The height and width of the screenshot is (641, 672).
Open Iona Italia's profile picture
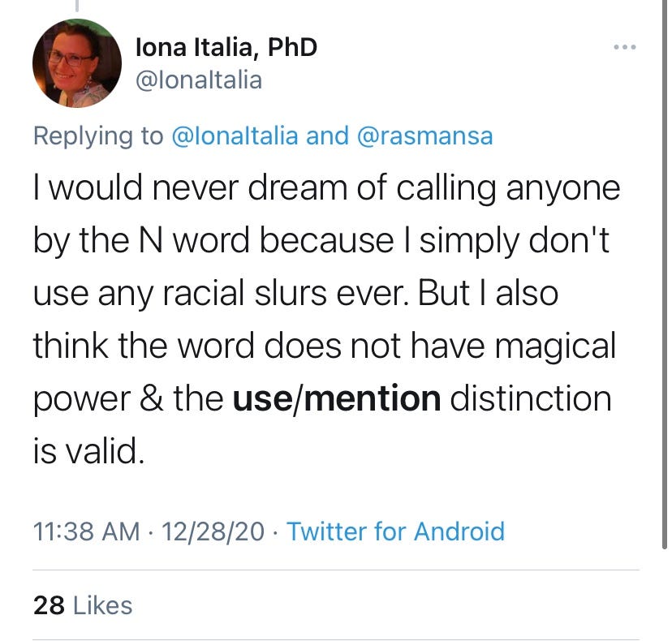(x=77, y=63)
